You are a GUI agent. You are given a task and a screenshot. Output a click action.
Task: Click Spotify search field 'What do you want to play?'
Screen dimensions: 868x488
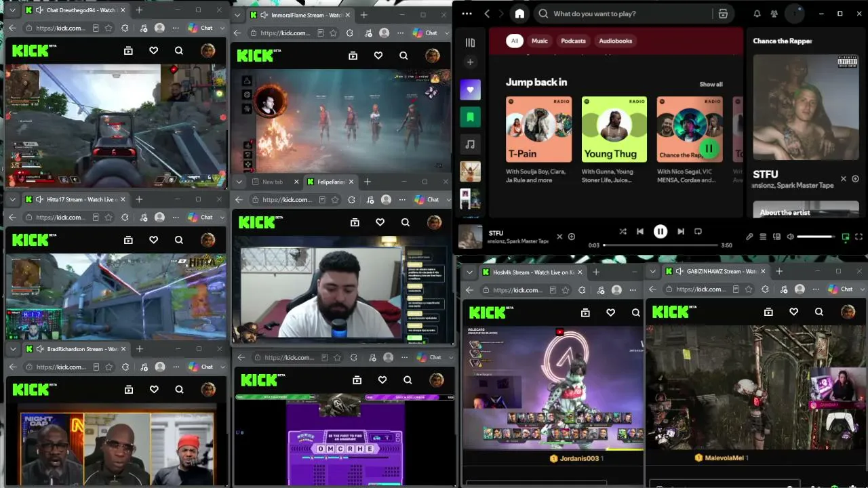[x=624, y=14]
